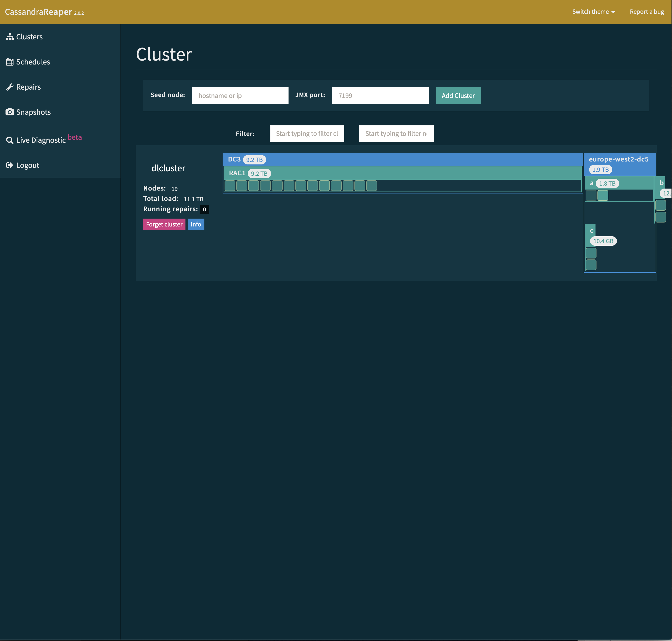
Task: Open the Schedules section via calendar icon
Action: tap(10, 62)
